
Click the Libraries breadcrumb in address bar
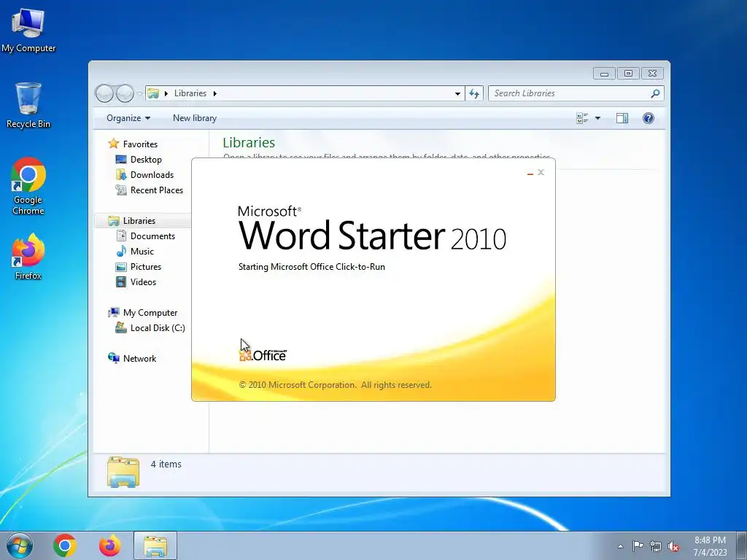190,93
